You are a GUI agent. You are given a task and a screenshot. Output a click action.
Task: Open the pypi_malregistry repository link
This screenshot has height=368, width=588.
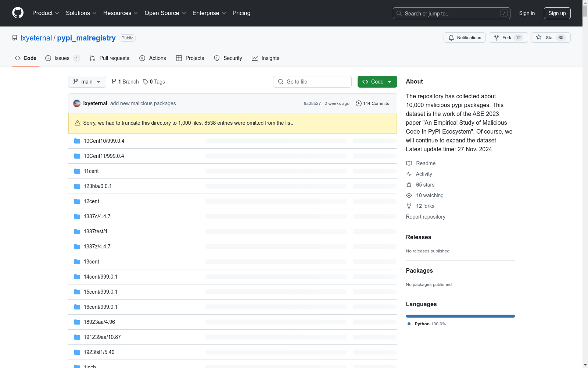point(86,38)
